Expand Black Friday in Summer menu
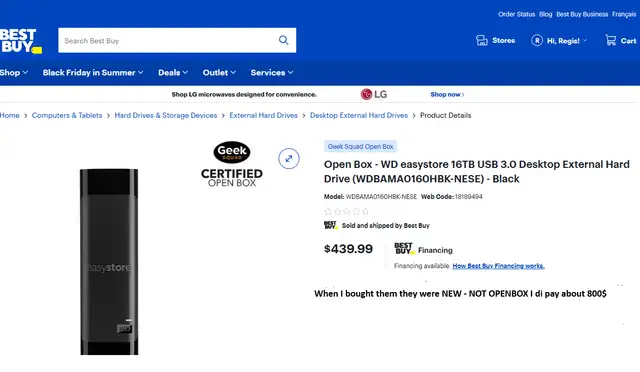Screen dimensions: 640x372 tap(93, 73)
